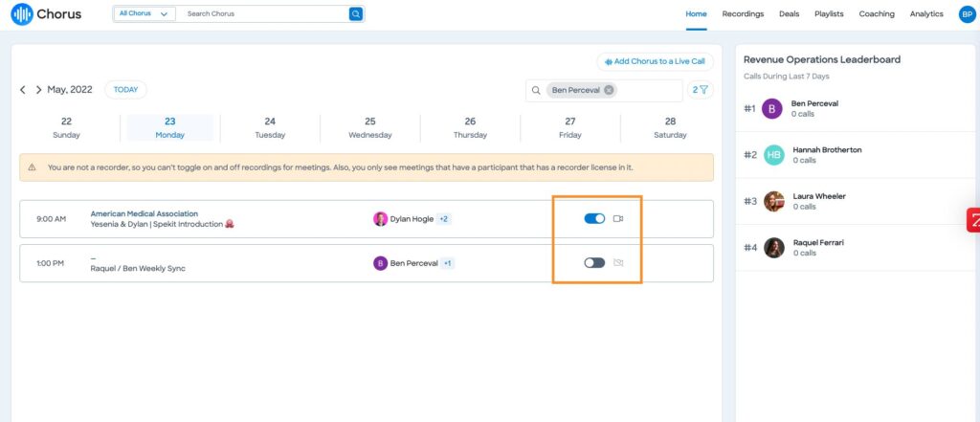Click disabled camera icon for Weekly Sync

coord(618,262)
